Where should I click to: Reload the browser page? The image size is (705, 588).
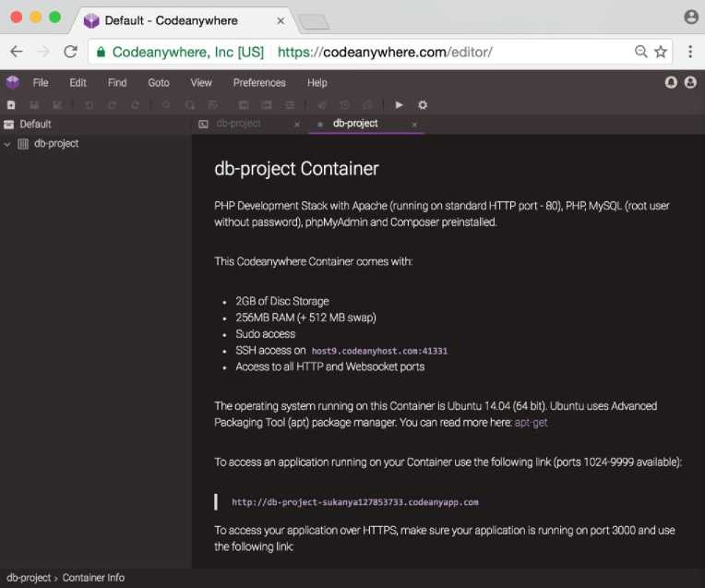70,52
